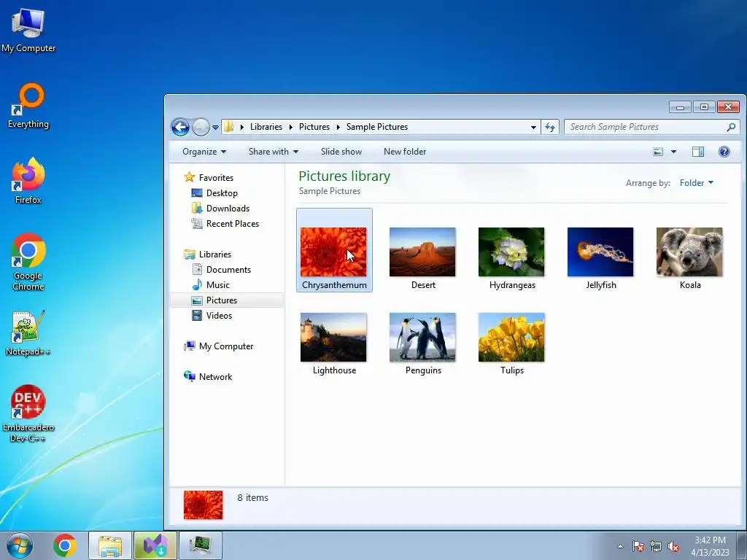Click the Refresh button next to address bar
Screen dimensions: 747x560
[x=550, y=127]
